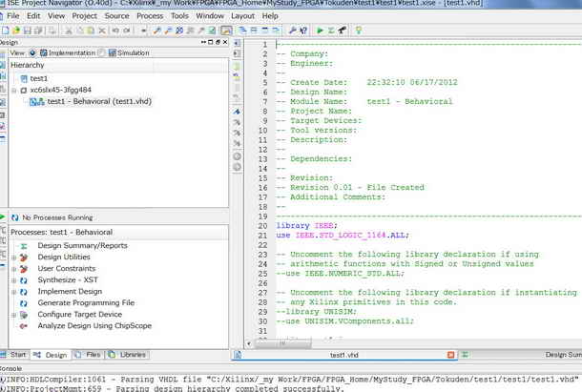
Task: Open the Layout menu
Action: (x=242, y=16)
